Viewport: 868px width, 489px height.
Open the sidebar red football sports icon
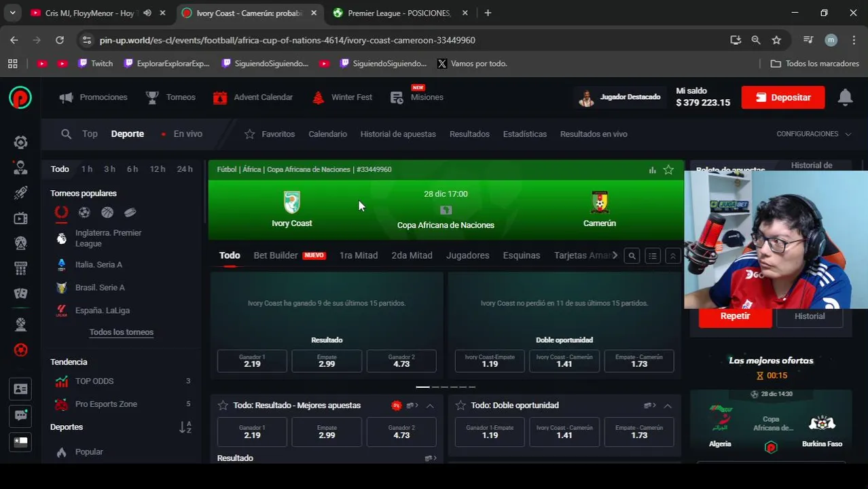pos(21,350)
